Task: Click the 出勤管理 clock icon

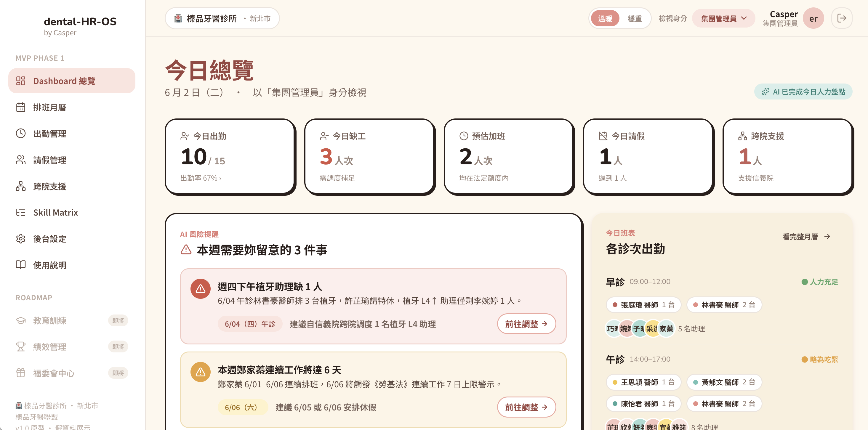Action: [20, 133]
